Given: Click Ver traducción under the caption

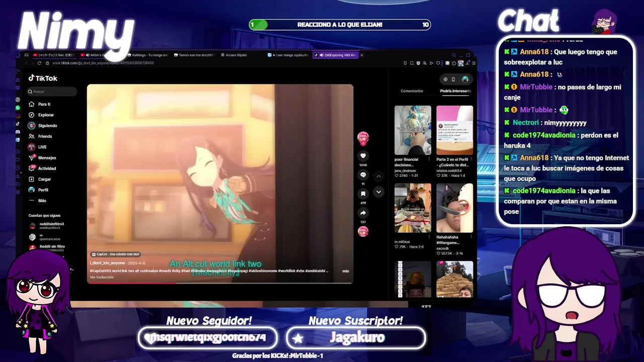Looking at the screenshot, I should (x=102, y=277).
